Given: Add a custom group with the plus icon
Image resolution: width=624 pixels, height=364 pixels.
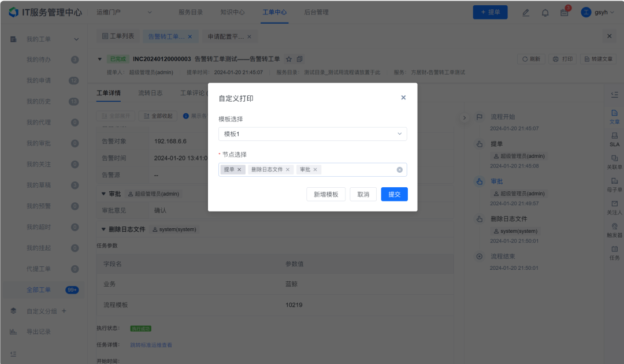Looking at the screenshot, I should (64, 311).
